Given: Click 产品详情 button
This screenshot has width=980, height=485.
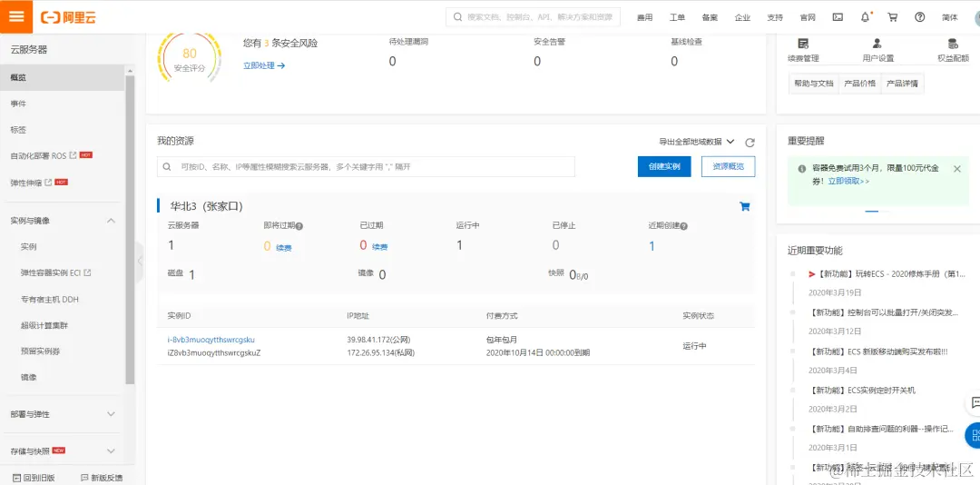Looking at the screenshot, I should [x=903, y=84].
